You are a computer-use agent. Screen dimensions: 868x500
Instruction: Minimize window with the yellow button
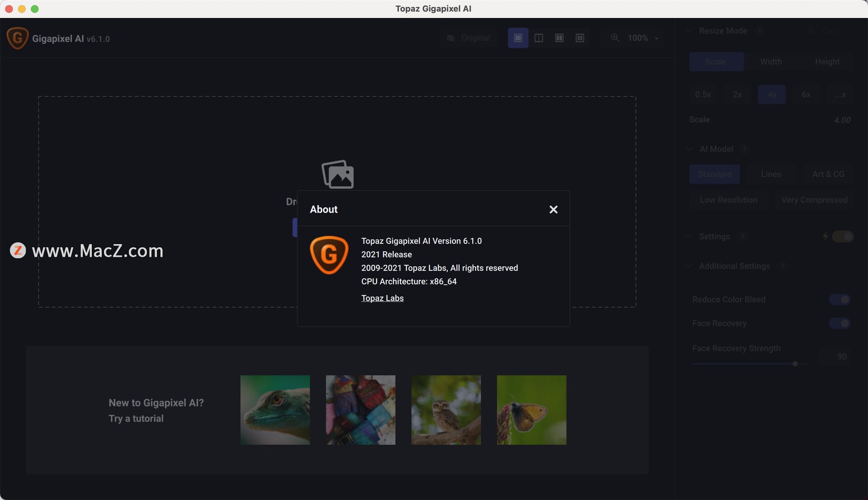point(22,9)
